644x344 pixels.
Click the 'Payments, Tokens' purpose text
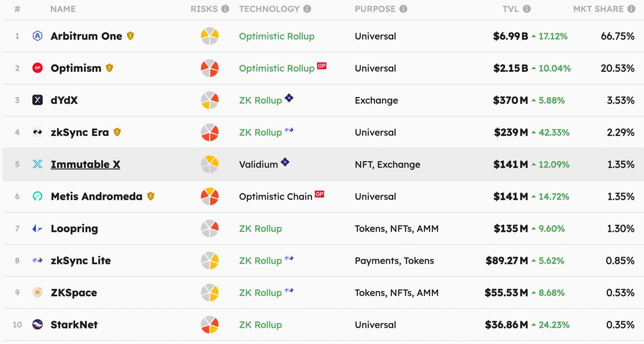394,261
